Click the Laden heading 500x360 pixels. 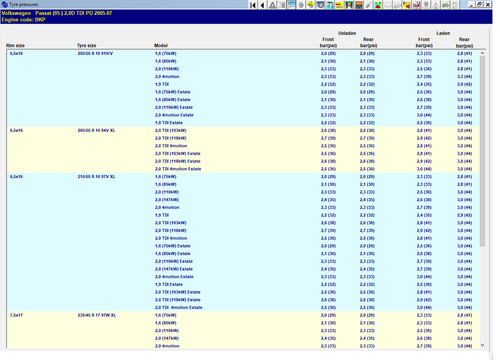point(443,33)
